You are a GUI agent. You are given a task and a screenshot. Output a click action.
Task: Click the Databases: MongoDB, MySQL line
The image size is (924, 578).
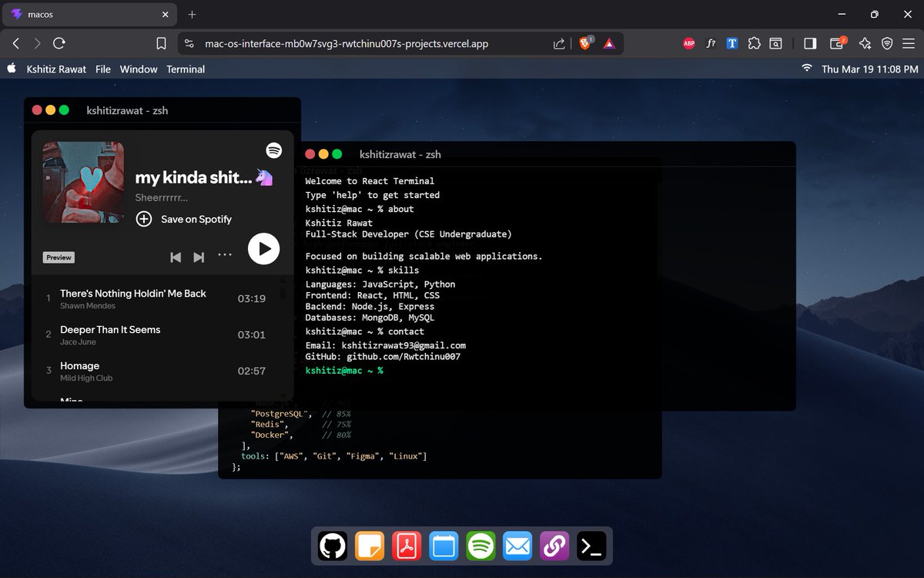point(370,318)
